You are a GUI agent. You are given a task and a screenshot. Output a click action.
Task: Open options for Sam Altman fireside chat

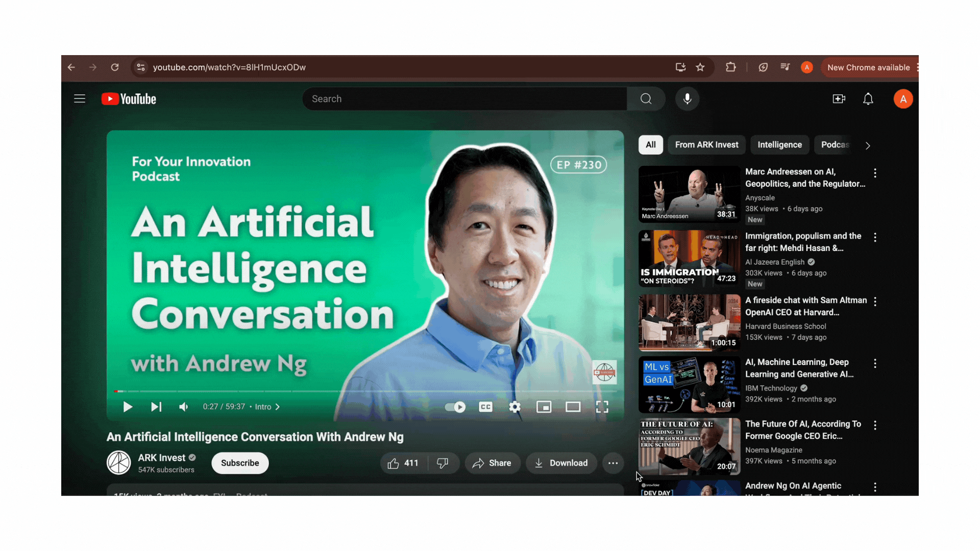875,302
